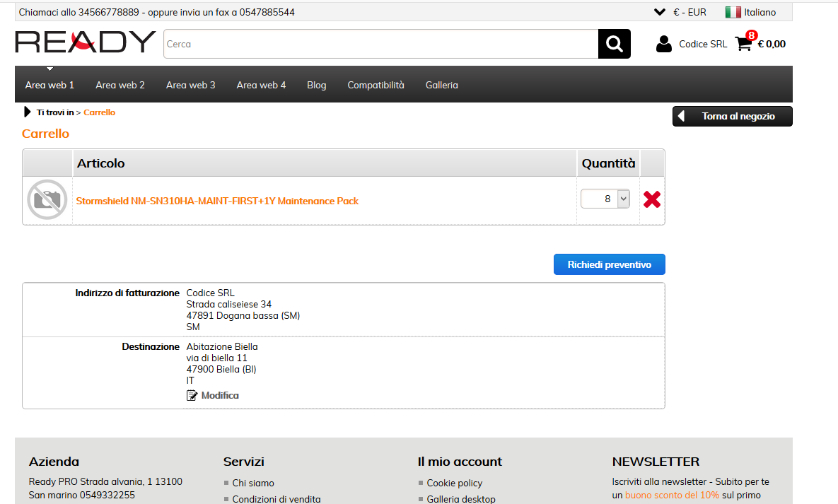Click the Servizi footer heading
838x504 pixels.
click(x=244, y=462)
